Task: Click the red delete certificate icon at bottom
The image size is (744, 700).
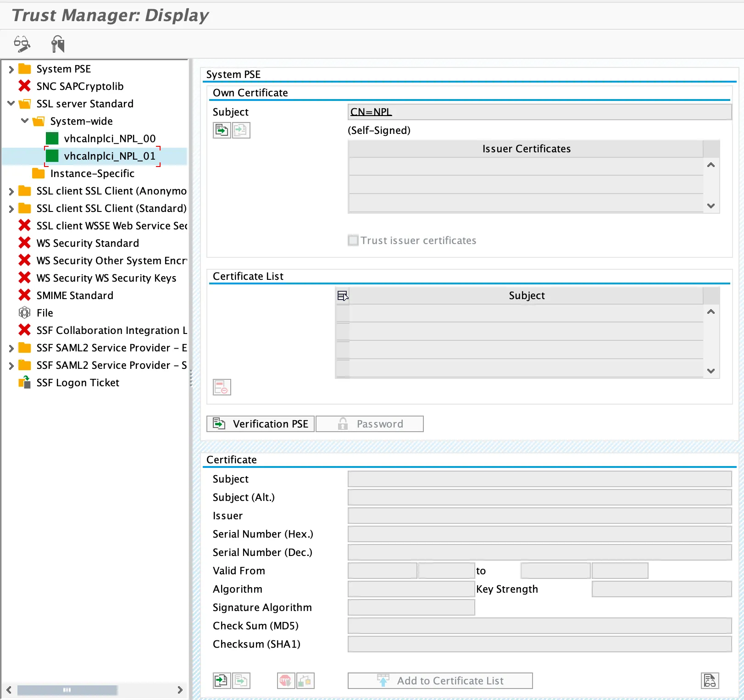Action: pos(286,680)
